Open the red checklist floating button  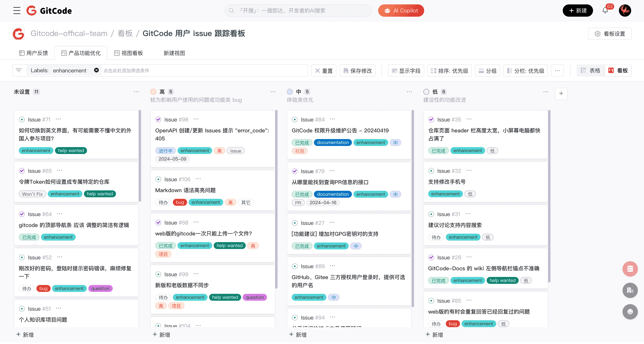pyautogui.click(x=630, y=269)
